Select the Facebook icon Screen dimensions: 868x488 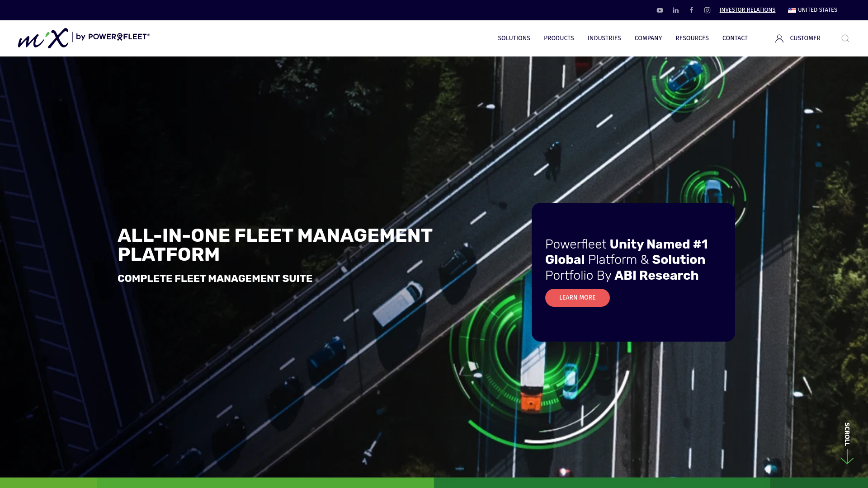(691, 10)
